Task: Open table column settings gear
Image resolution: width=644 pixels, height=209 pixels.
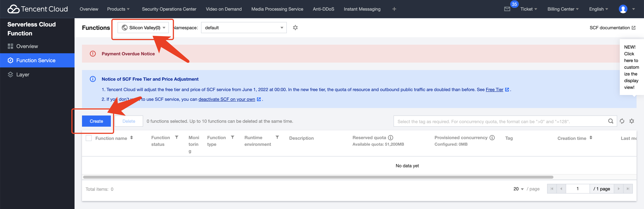Action: 632,121
